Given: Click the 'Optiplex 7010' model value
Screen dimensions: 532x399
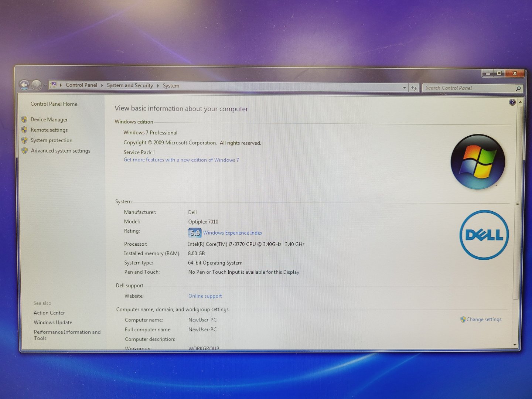Looking at the screenshot, I should click(x=203, y=222).
